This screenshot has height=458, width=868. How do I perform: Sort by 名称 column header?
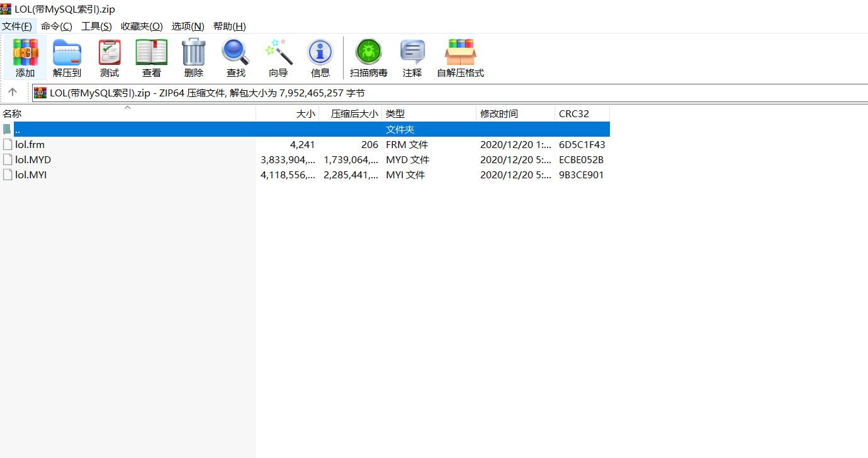[128, 113]
